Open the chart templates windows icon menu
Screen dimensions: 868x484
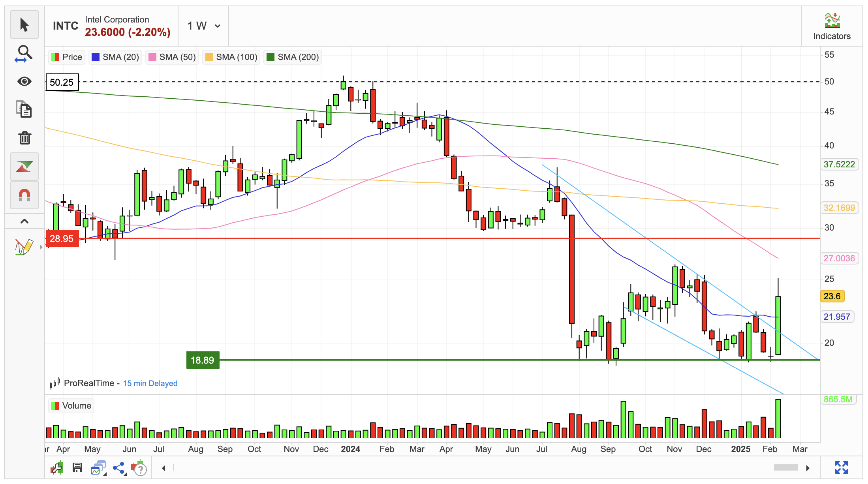coord(98,468)
